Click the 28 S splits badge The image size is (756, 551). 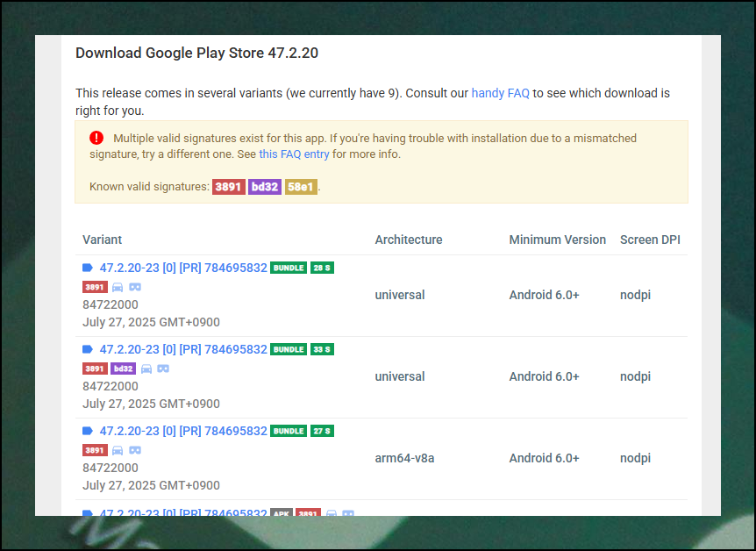pyautogui.click(x=322, y=268)
